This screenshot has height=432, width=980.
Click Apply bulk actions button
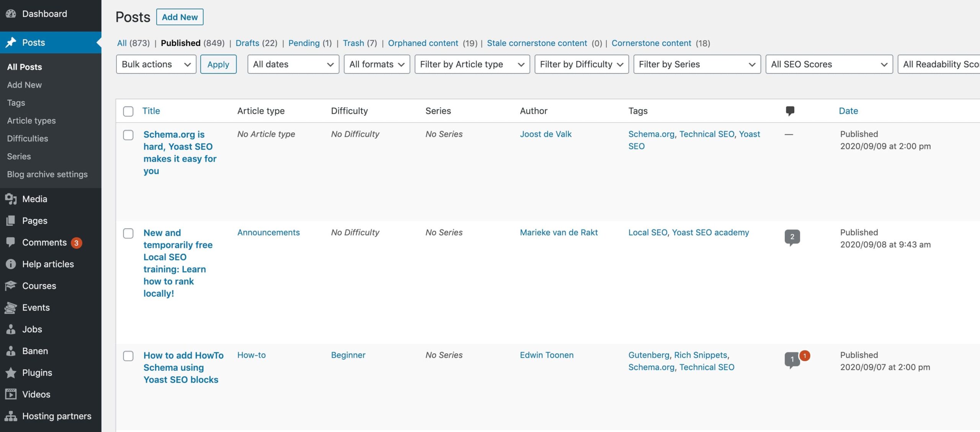coord(218,64)
